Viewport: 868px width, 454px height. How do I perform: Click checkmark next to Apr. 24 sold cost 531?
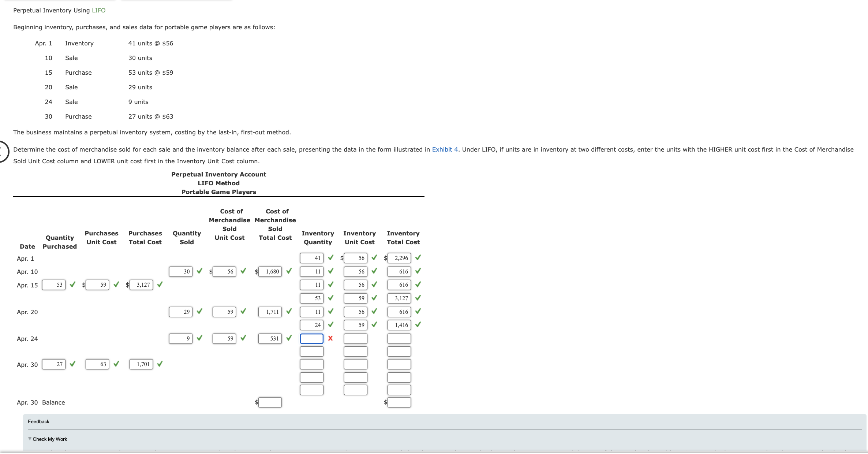[289, 339]
